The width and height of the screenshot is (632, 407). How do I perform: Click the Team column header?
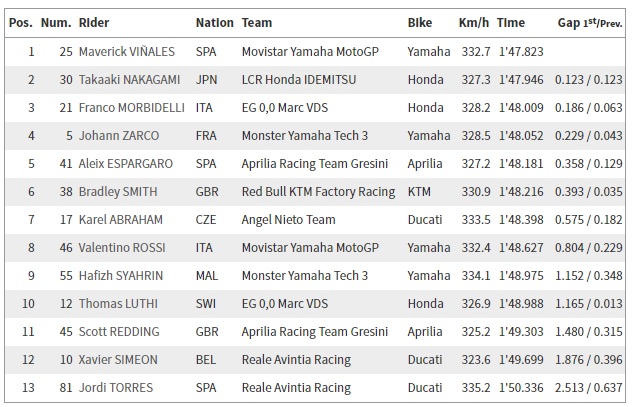pyautogui.click(x=257, y=22)
